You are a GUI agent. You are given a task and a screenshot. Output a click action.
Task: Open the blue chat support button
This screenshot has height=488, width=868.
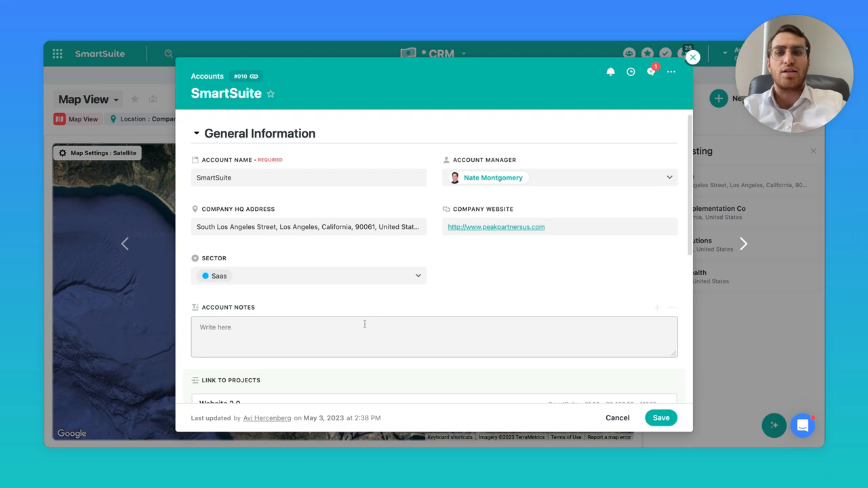click(802, 425)
